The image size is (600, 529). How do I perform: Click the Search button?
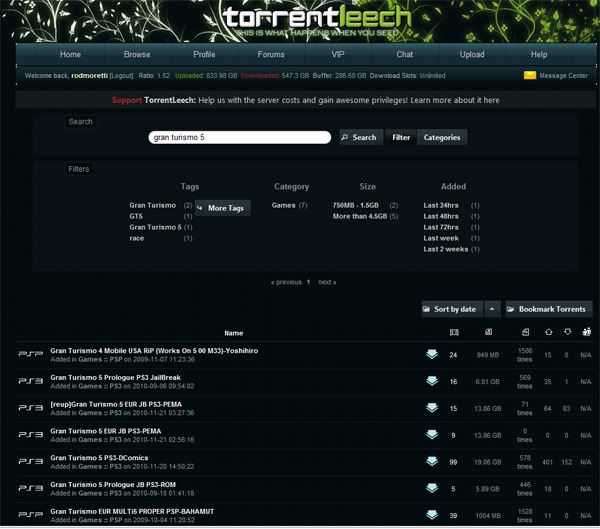(361, 137)
